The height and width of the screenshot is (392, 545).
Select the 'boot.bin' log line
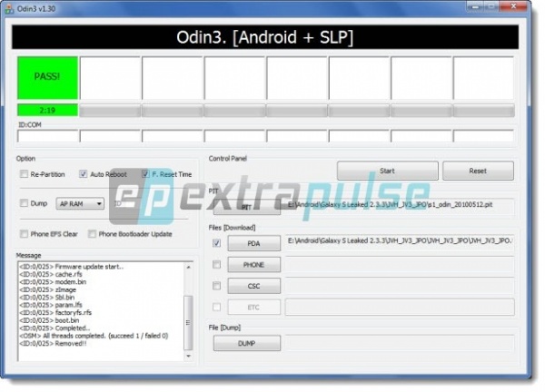pos(49,320)
